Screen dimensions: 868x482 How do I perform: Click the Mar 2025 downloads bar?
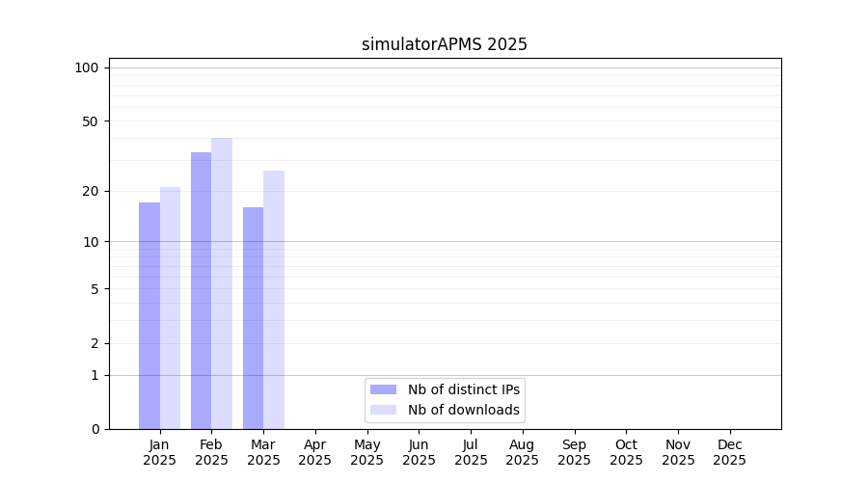[x=274, y=300]
